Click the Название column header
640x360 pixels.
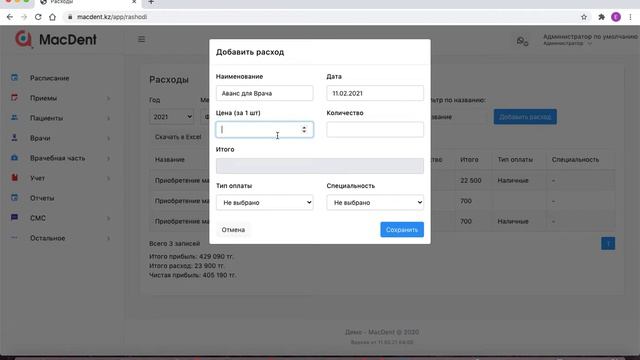point(169,160)
